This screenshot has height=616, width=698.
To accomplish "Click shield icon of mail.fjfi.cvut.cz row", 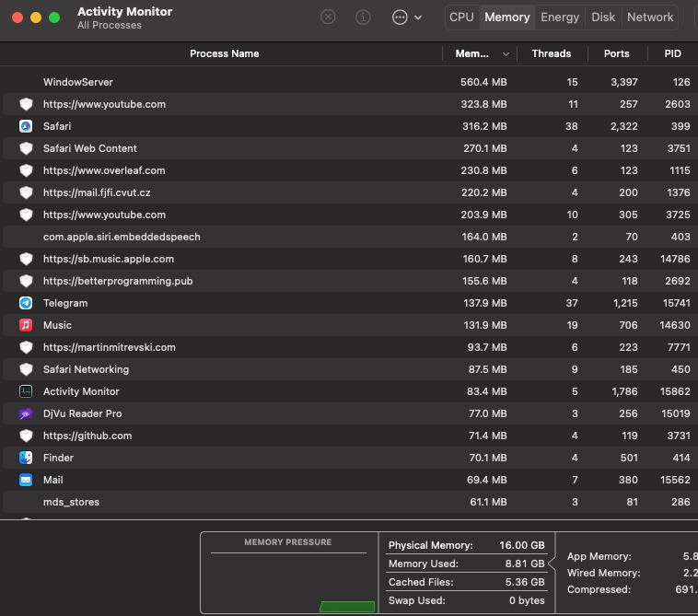I will tap(26, 192).
